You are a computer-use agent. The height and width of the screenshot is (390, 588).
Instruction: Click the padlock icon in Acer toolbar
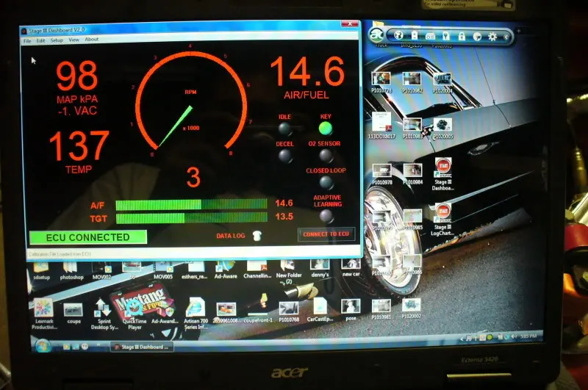pyautogui.click(x=462, y=36)
